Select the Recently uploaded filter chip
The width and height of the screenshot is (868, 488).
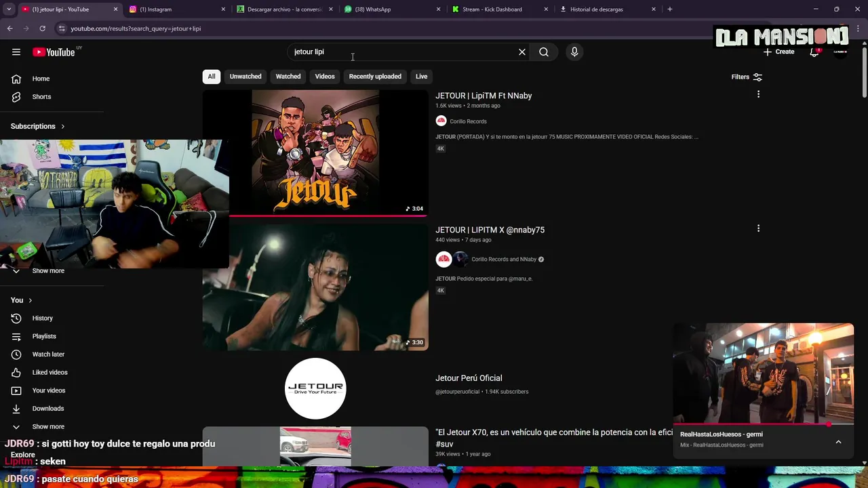tap(375, 77)
